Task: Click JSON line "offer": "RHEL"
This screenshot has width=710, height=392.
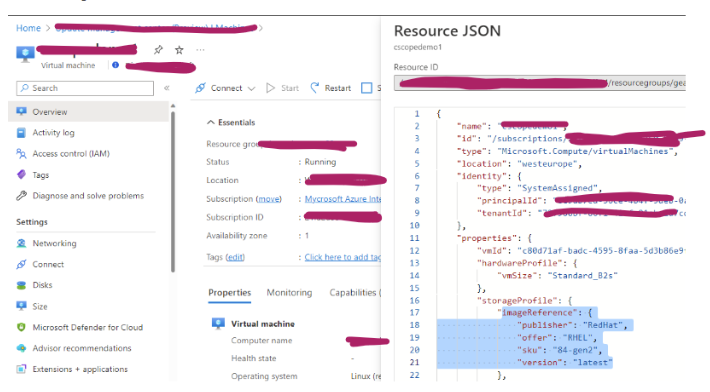Action: (x=557, y=338)
